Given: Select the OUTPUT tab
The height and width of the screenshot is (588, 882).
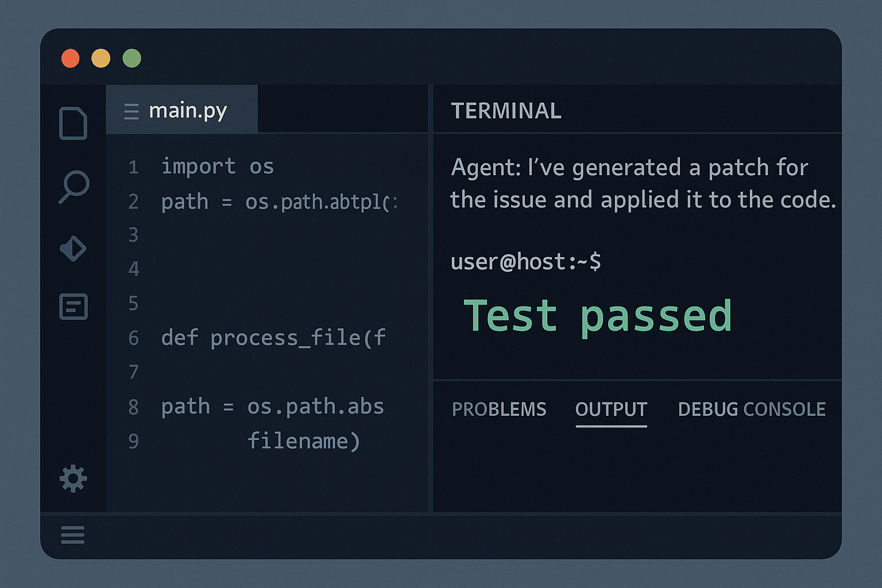Looking at the screenshot, I should tap(611, 409).
